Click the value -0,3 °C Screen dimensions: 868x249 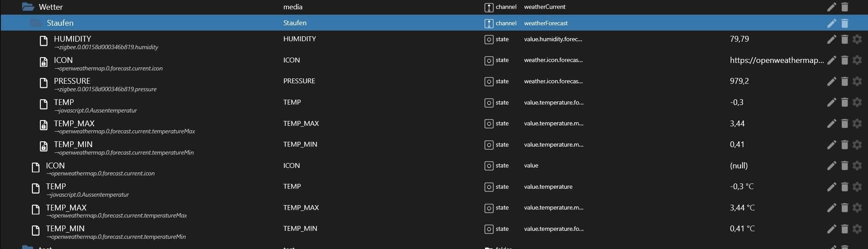(x=742, y=187)
